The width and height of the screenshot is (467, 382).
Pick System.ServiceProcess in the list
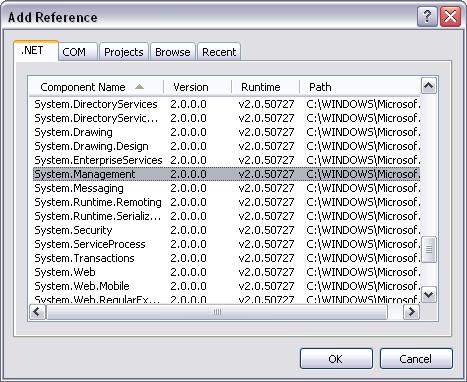click(227, 244)
